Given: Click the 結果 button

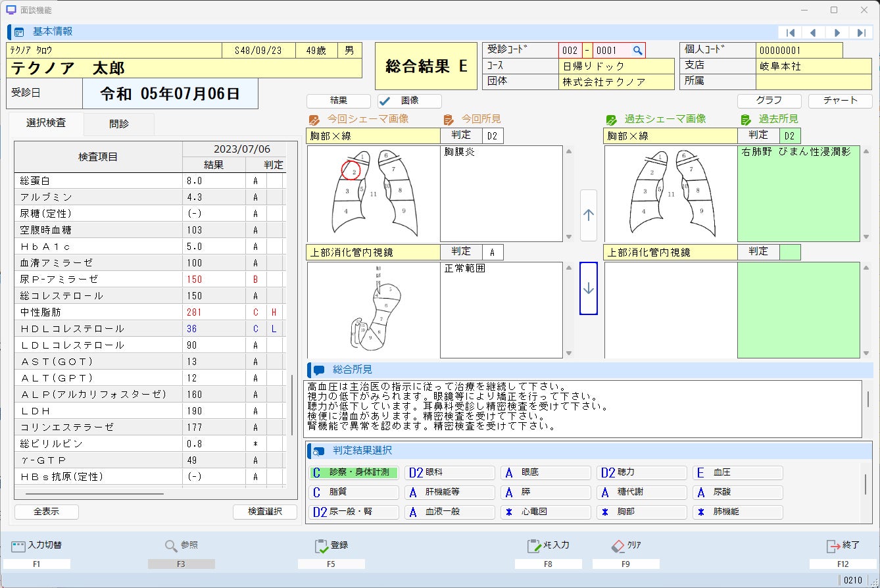Looking at the screenshot, I should [339, 101].
